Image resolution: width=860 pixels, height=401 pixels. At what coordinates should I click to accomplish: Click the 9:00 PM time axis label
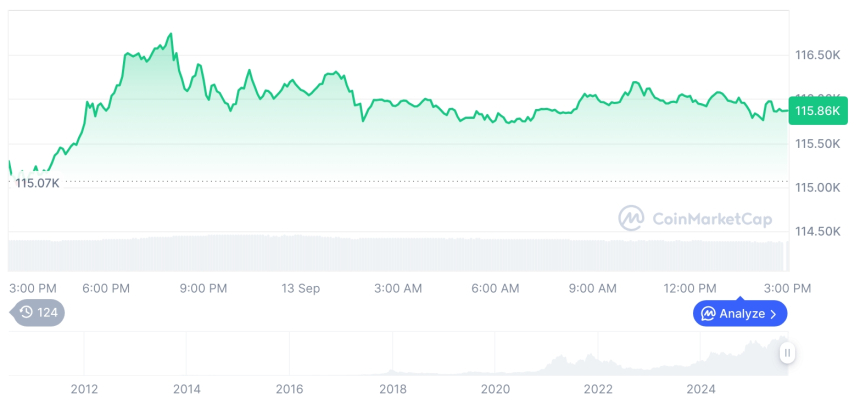coord(204,289)
